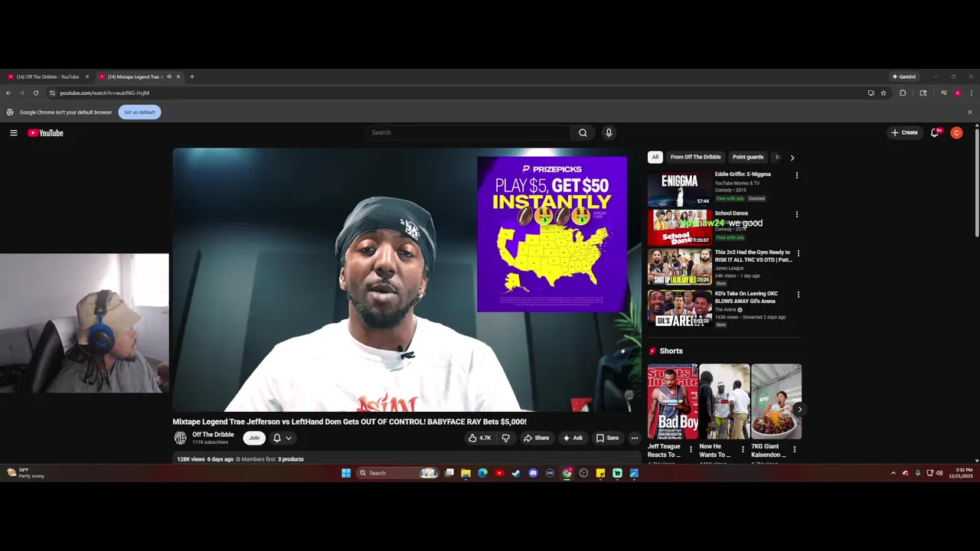The height and width of the screenshot is (551, 980).
Task: Click the search magnifier button
Action: (583, 132)
